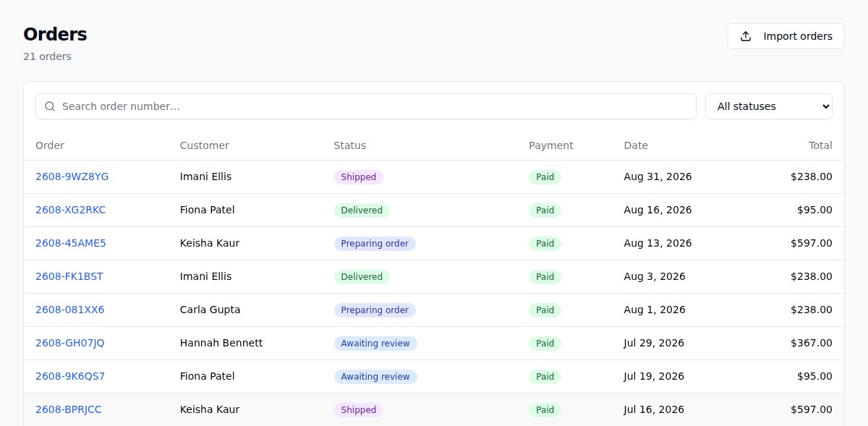This screenshot has width=868, height=426.
Task: Click the date Aug 13, 2026
Action: point(658,243)
